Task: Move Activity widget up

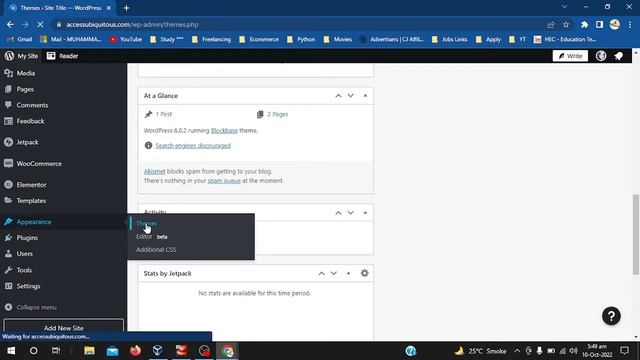Action: [x=338, y=213]
